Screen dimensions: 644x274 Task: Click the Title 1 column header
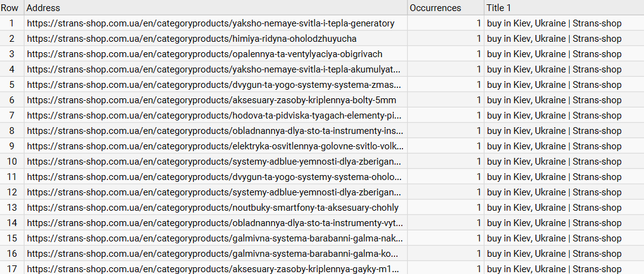coord(564,8)
